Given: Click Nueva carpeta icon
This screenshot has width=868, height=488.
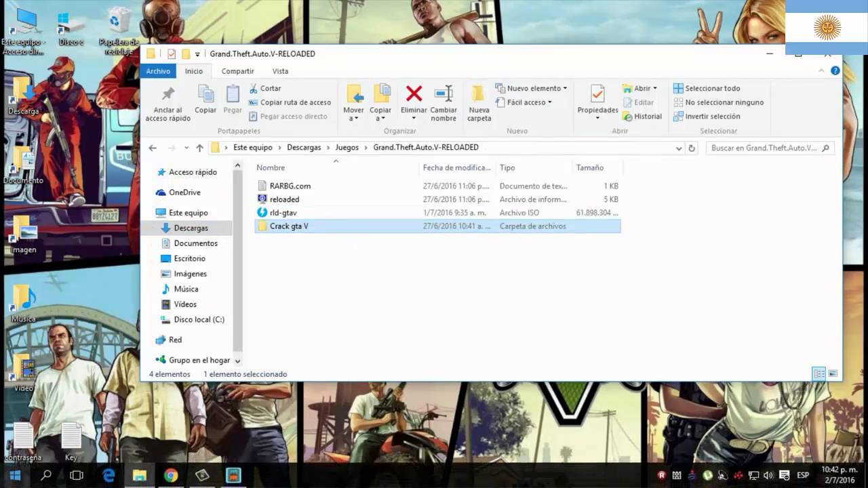Looking at the screenshot, I should pos(479,94).
